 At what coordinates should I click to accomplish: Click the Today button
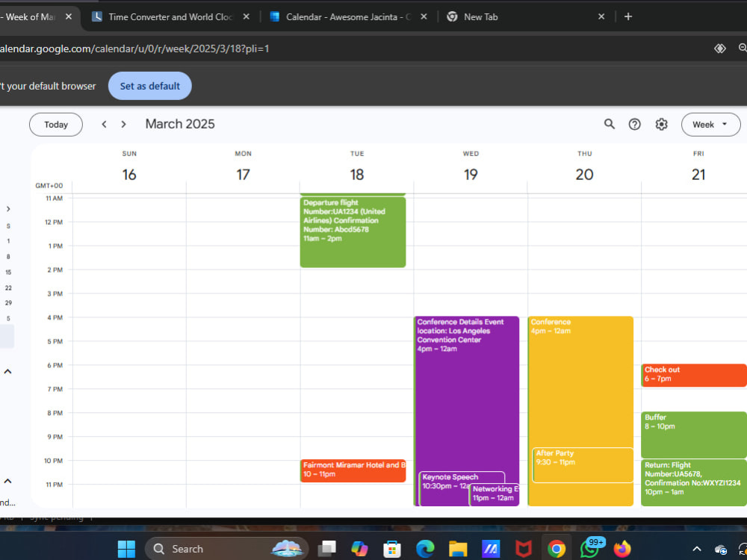pyautogui.click(x=56, y=124)
